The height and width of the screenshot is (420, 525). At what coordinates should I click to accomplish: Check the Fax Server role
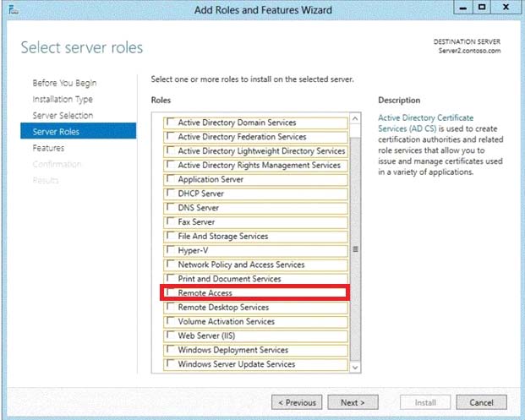(x=171, y=221)
